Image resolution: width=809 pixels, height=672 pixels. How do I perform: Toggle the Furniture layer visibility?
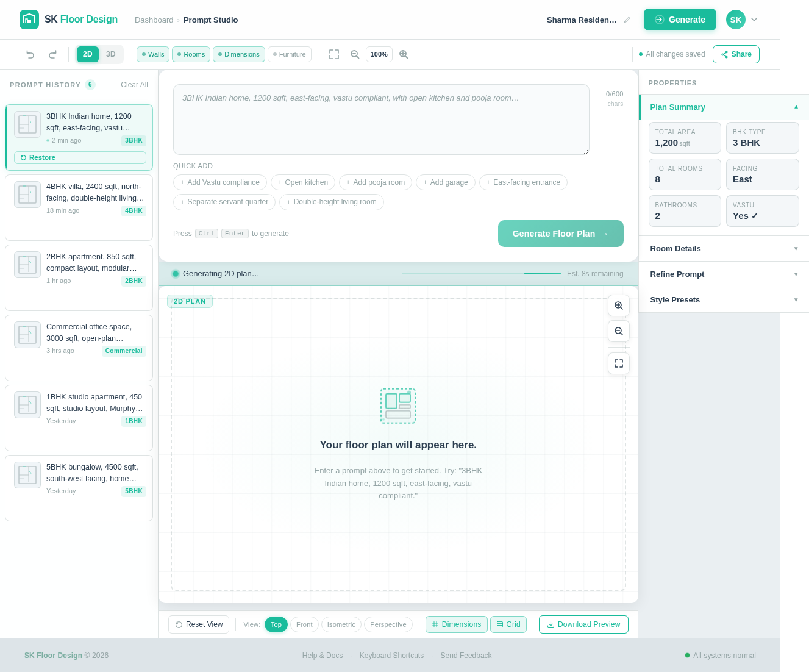click(290, 54)
